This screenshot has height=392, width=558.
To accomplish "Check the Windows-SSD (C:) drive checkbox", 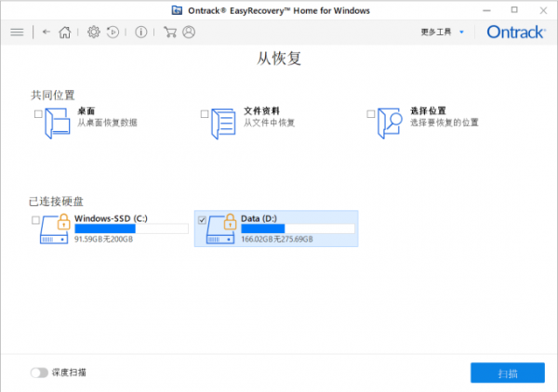I will coord(35,220).
